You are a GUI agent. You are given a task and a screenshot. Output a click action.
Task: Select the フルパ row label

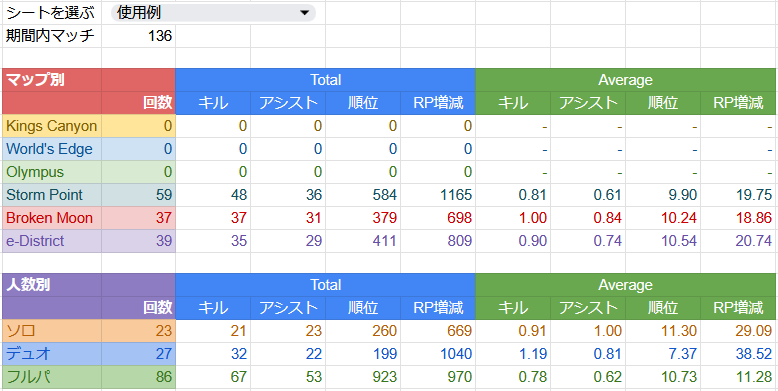coord(52,377)
